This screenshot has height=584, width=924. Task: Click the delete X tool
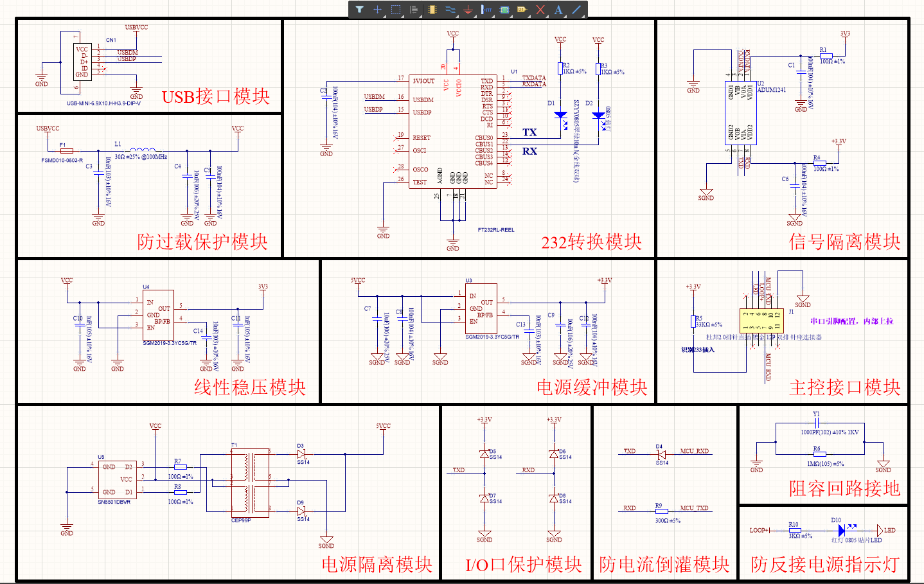pyautogui.click(x=541, y=10)
